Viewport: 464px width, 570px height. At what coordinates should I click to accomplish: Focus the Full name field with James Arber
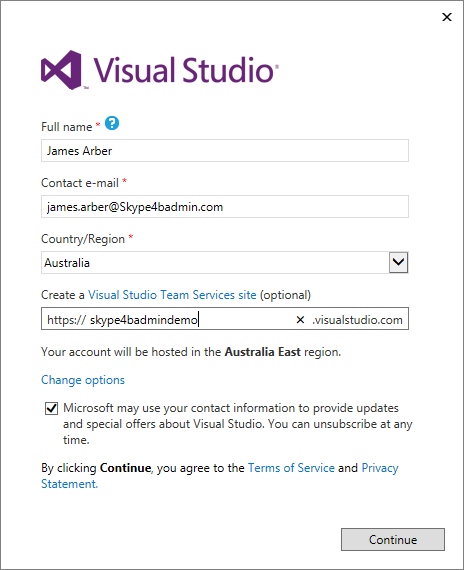(x=225, y=150)
